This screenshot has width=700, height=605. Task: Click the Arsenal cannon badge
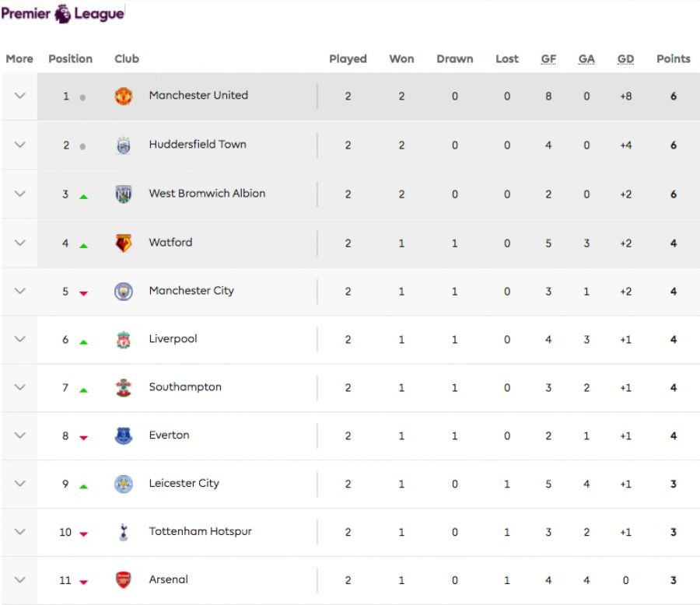124,580
